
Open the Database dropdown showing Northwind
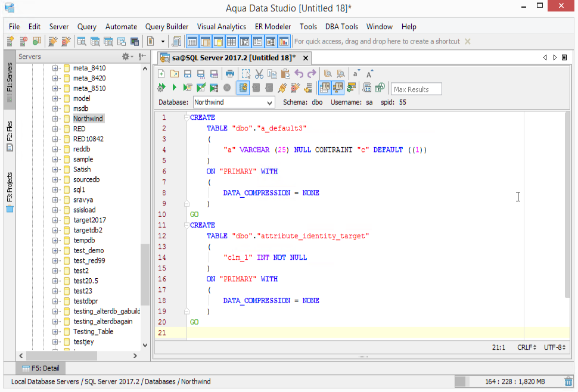(x=234, y=102)
